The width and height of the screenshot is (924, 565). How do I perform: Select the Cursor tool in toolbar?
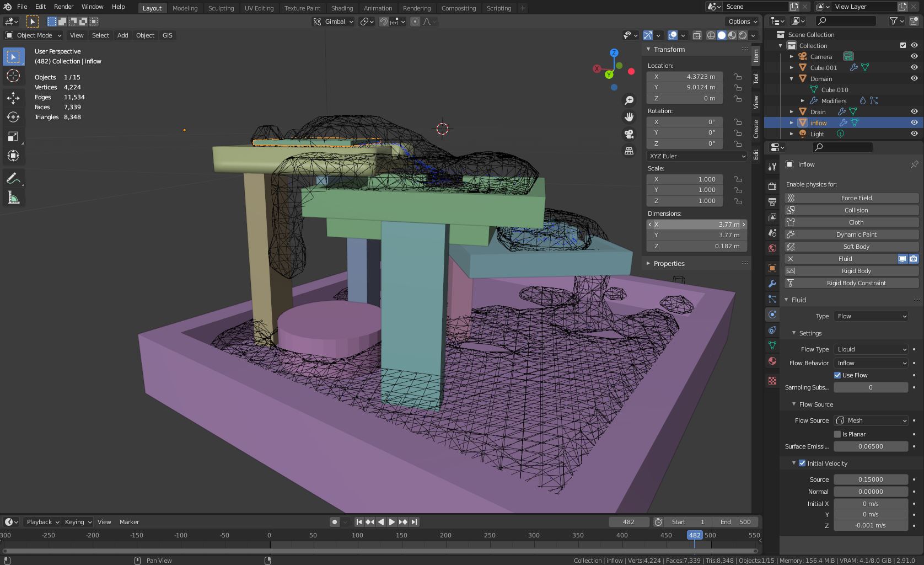[13, 76]
